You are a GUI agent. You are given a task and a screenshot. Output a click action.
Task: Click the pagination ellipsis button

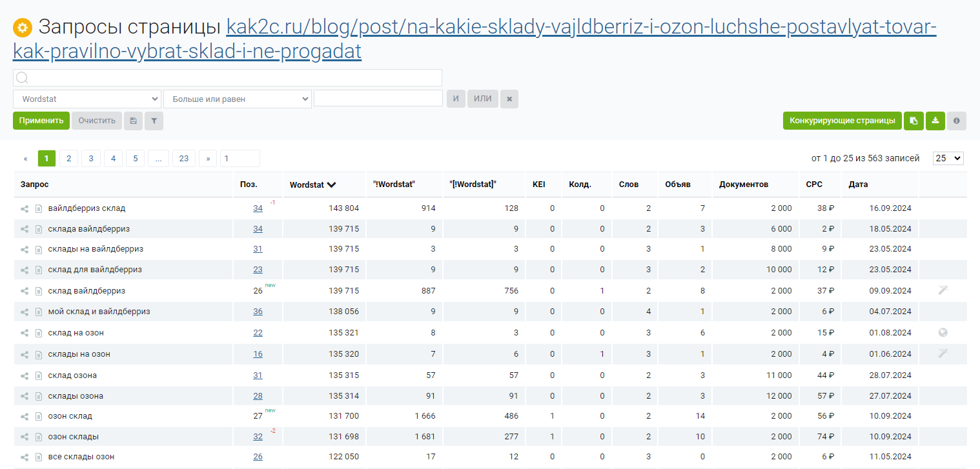[x=158, y=159]
